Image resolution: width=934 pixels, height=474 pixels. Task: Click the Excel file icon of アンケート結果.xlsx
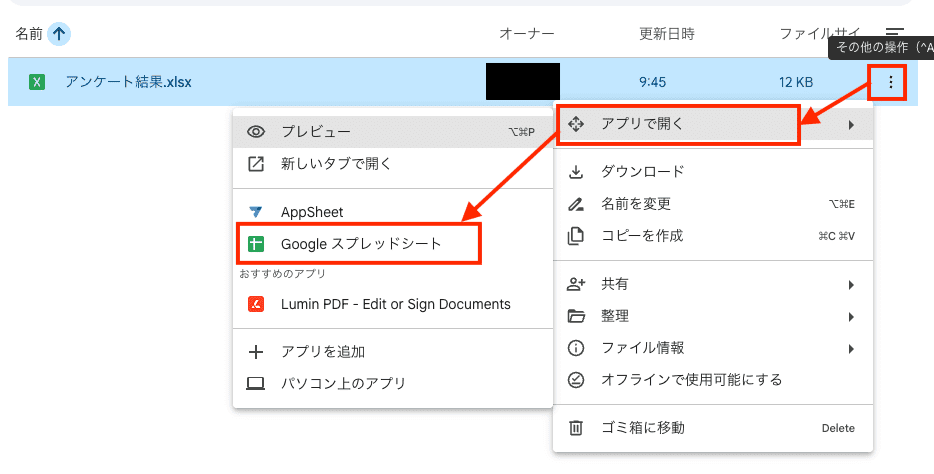click(37, 82)
